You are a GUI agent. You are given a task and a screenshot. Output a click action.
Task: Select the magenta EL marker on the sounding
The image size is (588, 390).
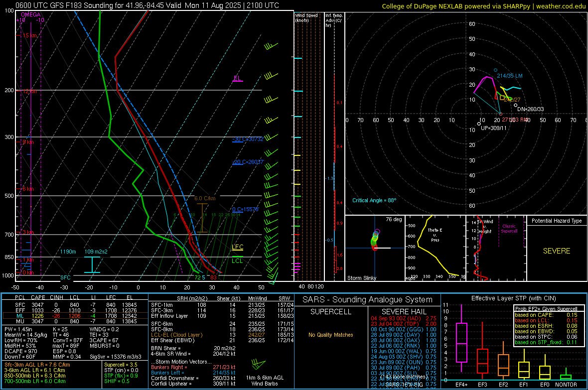[x=237, y=78]
